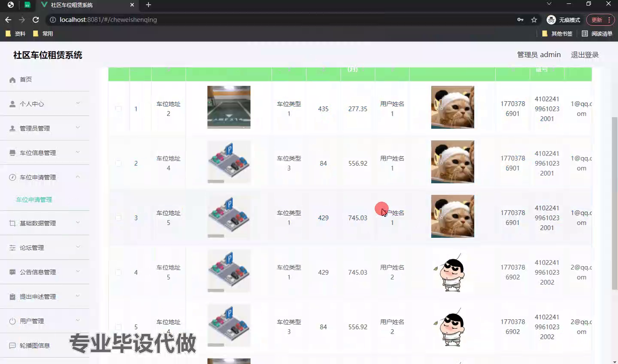The image size is (618, 364).
Task: View site info icon in address bar
Action: 53,20
